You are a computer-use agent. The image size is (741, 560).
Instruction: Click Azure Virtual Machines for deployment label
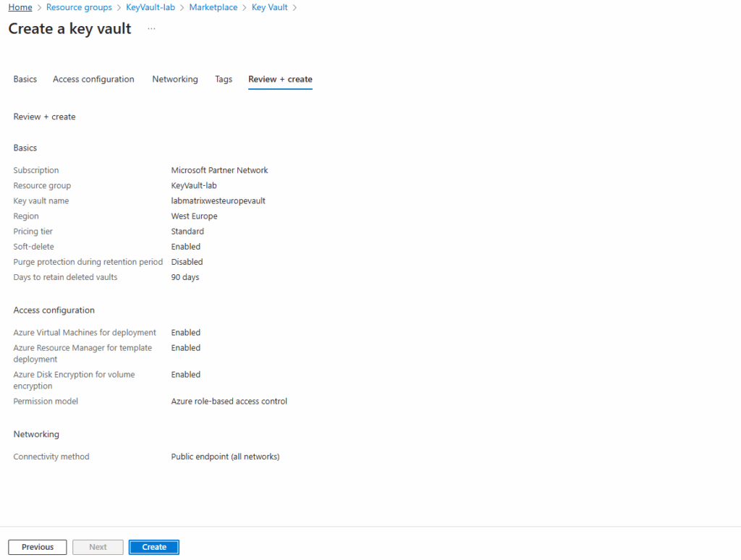pyautogui.click(x=85, y=332)
